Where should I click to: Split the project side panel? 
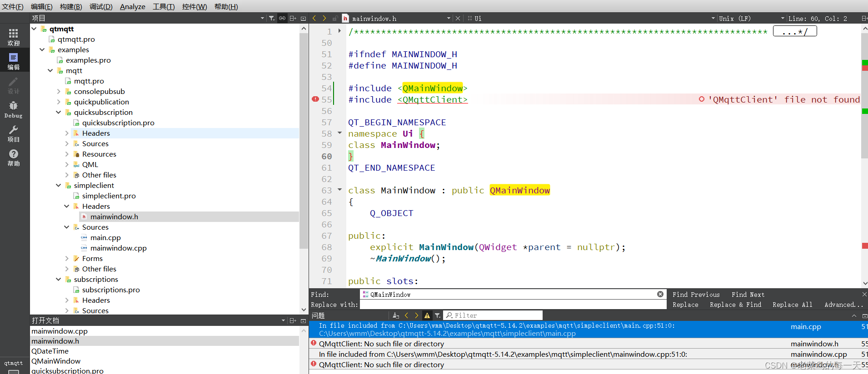click(293, 18)
